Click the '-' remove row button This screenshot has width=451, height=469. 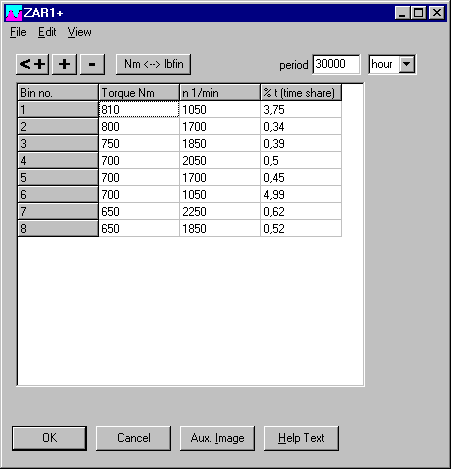92,64
